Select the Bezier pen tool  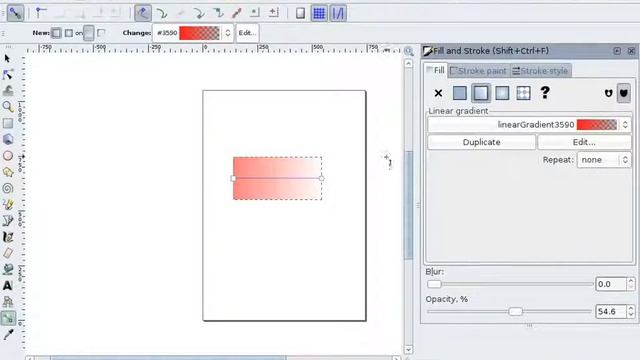point(8,220)
